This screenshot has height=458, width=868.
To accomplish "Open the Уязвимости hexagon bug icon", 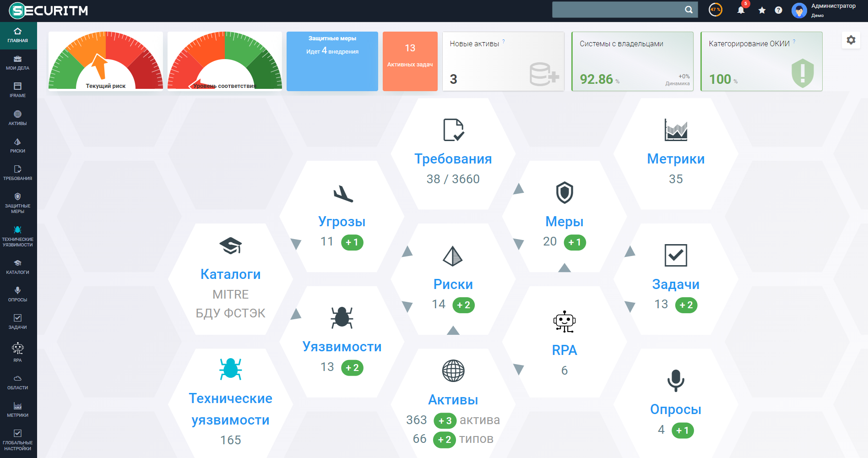I will 342,317.
